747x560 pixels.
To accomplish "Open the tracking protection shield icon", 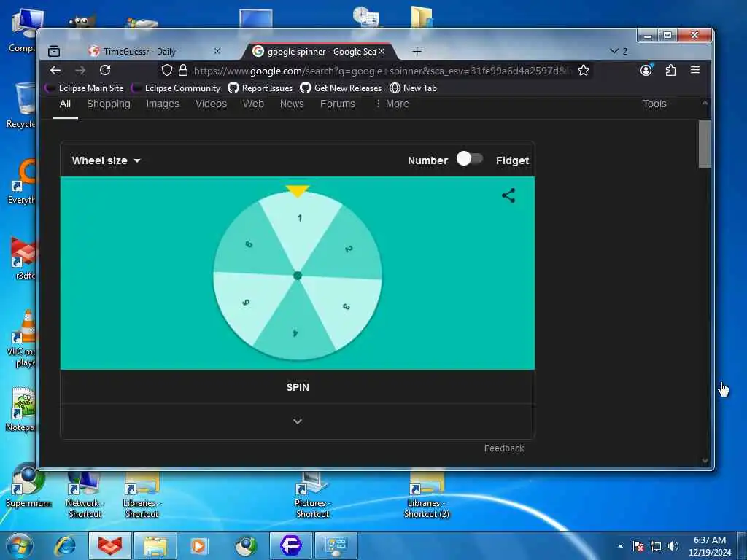I will pyautogui.click(x=167, y=71).
